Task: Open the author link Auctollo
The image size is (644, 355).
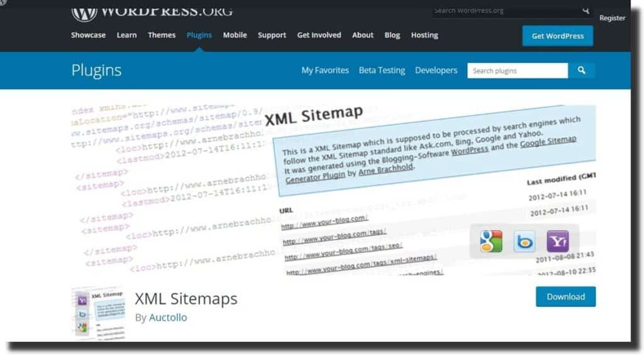Action: [x=168, y=318]
